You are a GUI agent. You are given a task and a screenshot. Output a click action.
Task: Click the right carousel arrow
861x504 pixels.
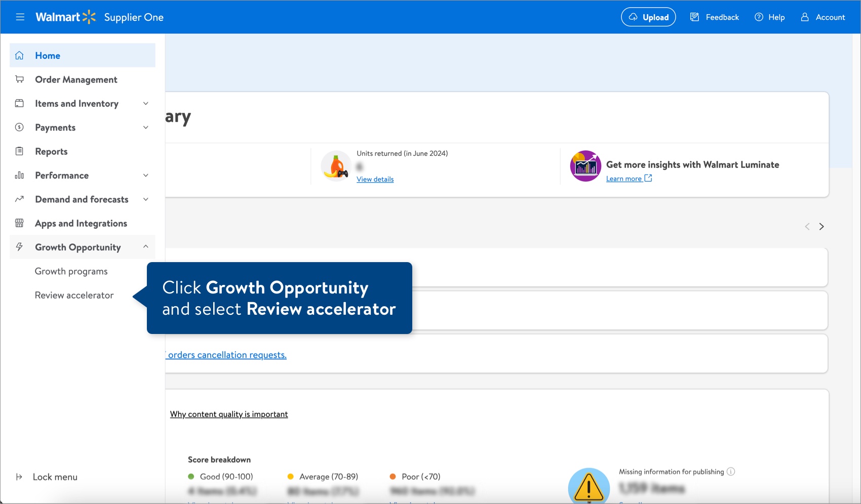pyautogui.click(x=821, y=226)
